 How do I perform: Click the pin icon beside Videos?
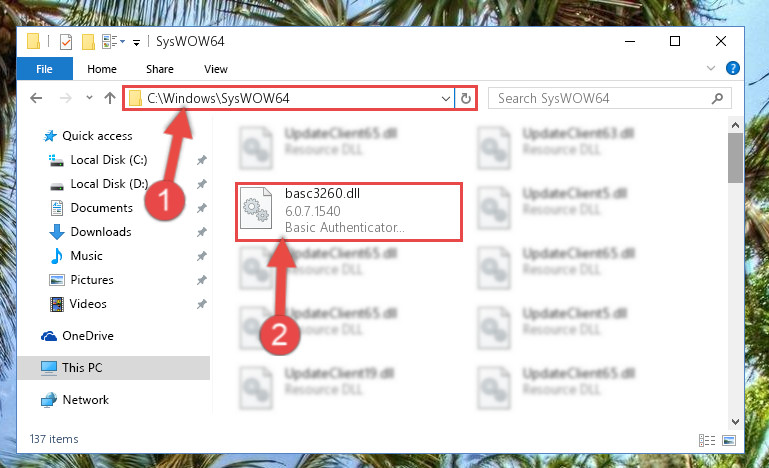tap(202, 304)
